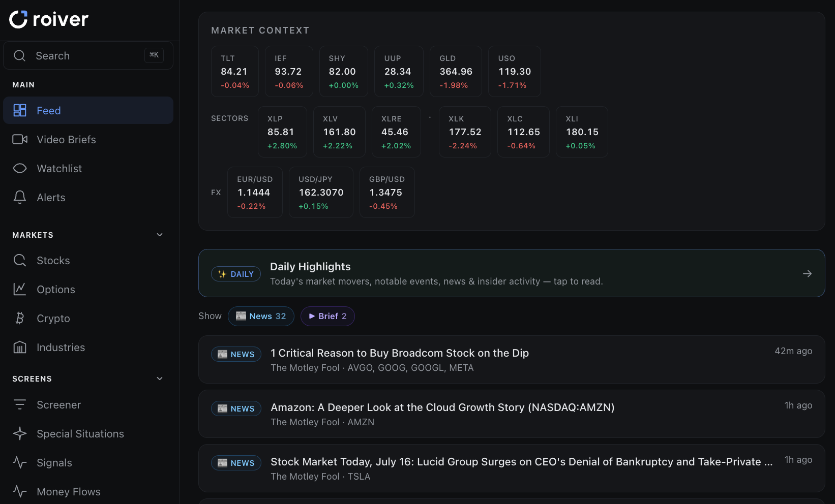Click the Screener filter icon
The width and height of the screenshot is (835, 504).
(20, 404)
